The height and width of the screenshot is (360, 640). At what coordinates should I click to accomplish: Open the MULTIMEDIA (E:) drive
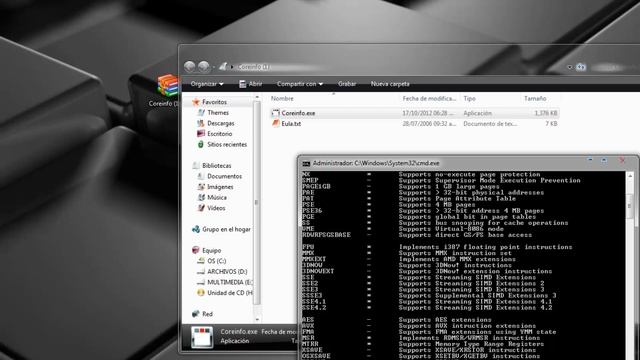pos(230,282)
